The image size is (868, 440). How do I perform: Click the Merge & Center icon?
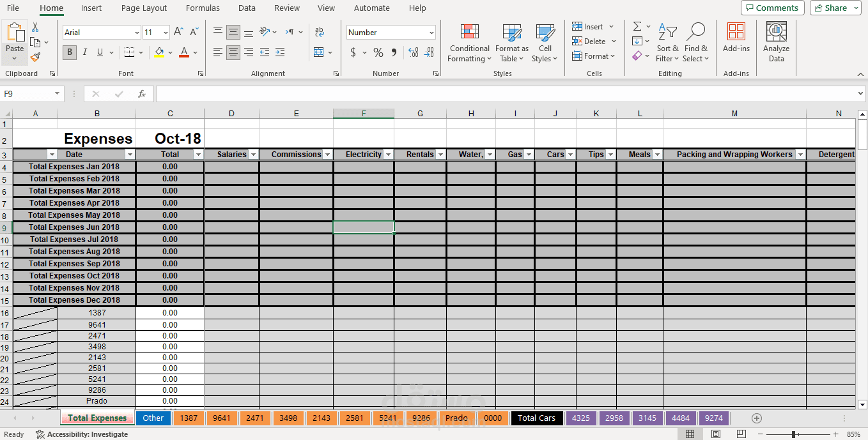pyautogui.click(x=319, y=52)
